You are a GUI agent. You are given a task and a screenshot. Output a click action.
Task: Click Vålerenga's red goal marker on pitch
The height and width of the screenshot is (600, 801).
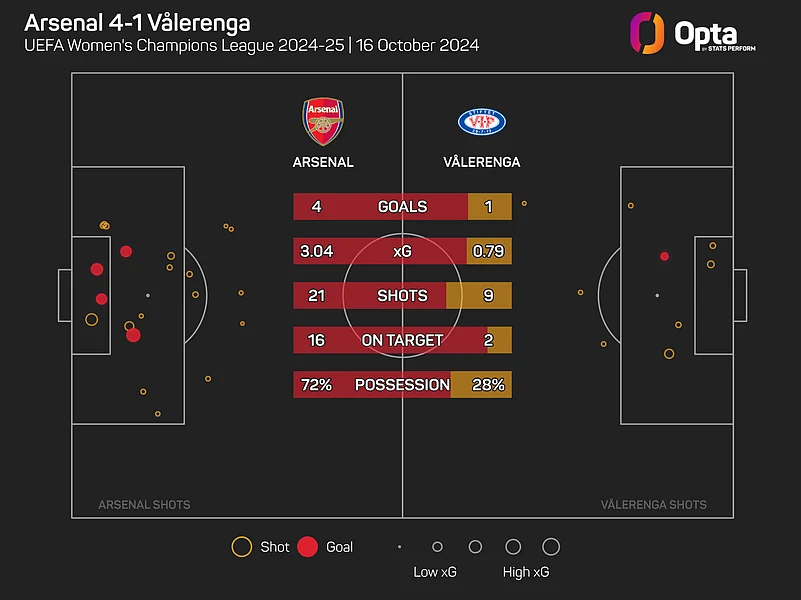click(664, 256)
